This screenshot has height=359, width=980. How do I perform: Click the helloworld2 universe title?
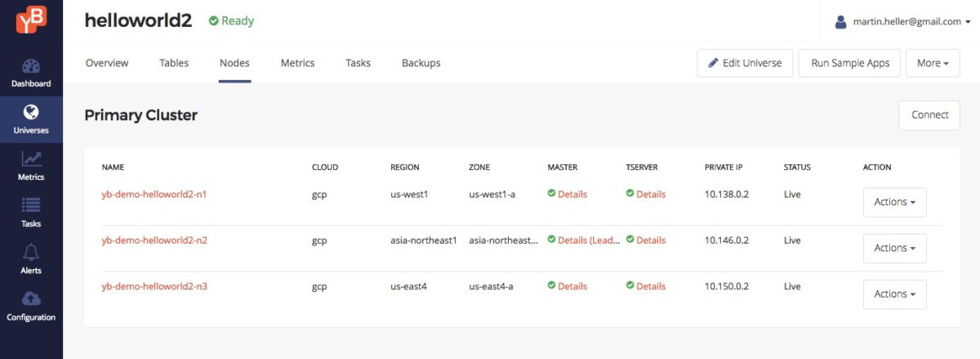coord(138,21)
